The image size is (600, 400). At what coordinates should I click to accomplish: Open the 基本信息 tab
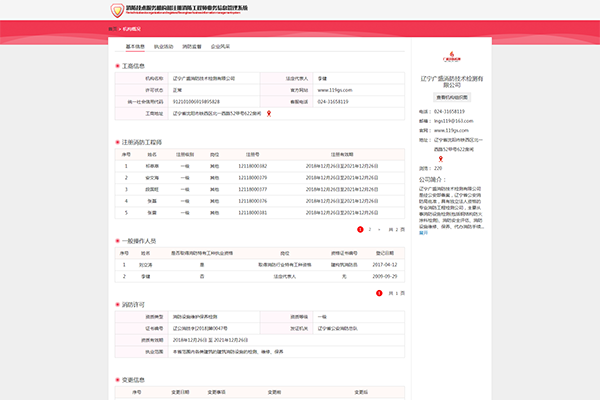click(135, 46)
